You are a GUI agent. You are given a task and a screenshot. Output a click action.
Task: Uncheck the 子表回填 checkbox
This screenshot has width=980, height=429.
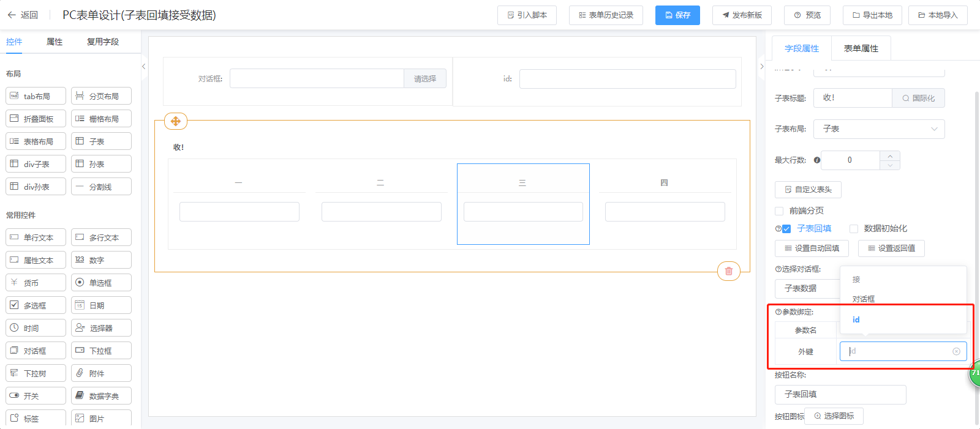[786, 229]
